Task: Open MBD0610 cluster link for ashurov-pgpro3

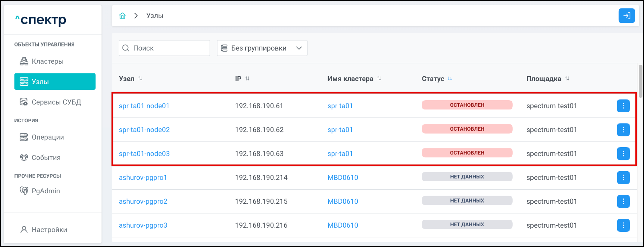Action: [342, 225]
